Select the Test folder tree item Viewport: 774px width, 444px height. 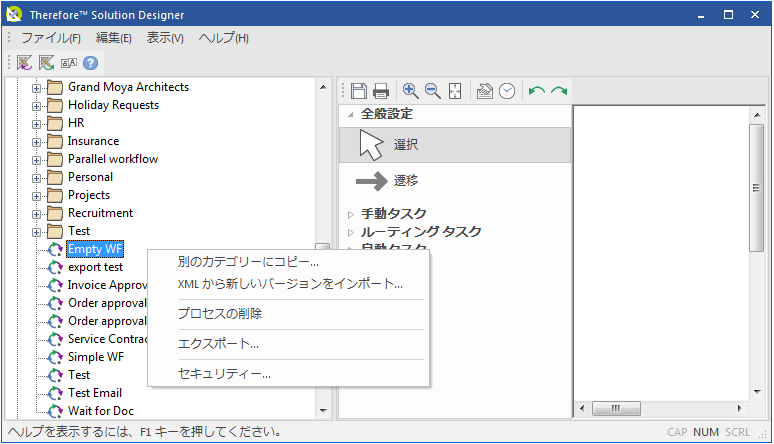coord(79,231)
